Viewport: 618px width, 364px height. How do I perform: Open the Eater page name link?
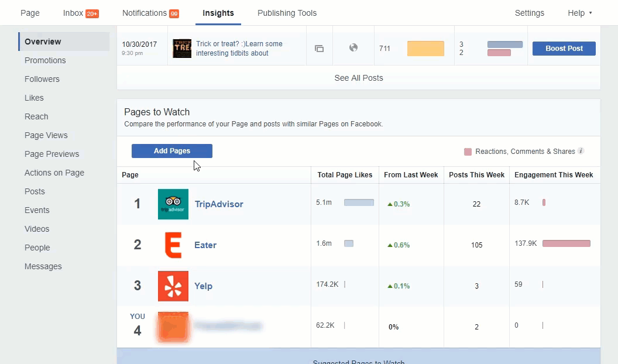(x=205, y=245)
